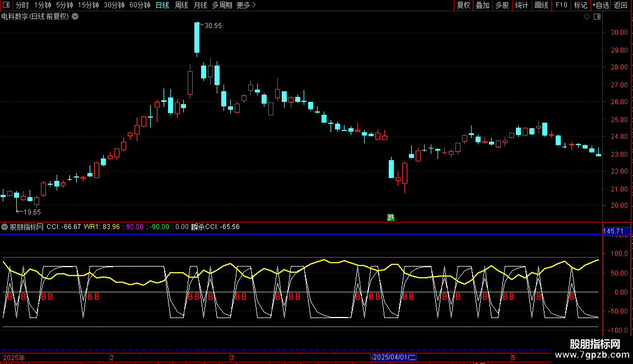Image resolution: width=633 pixels, height=364 pixels.
Task: Open the 统计 statistics button
Action: pyautogui.click(x=522, y=6)
